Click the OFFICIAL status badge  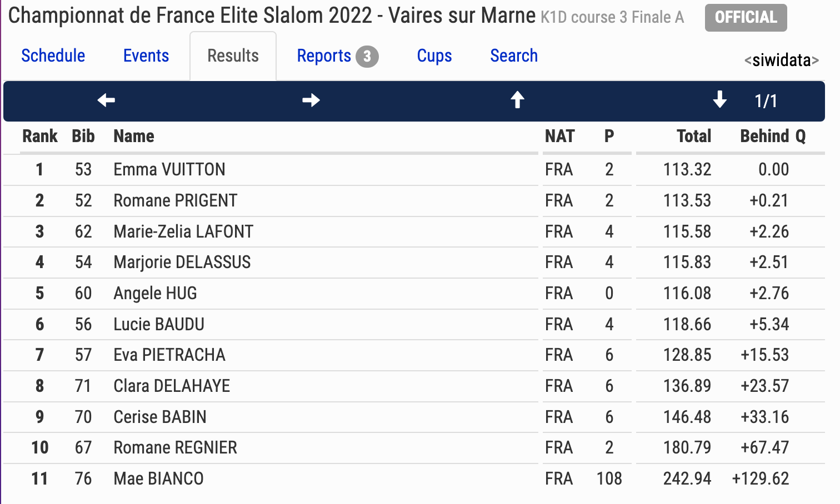coord(746,18)
